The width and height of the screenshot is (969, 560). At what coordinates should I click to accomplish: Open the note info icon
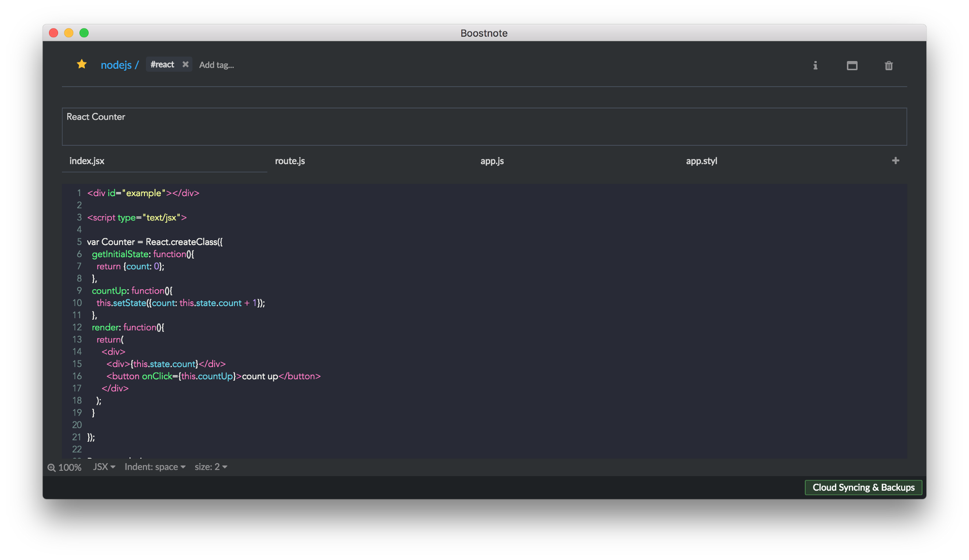(x=815, y=65)
